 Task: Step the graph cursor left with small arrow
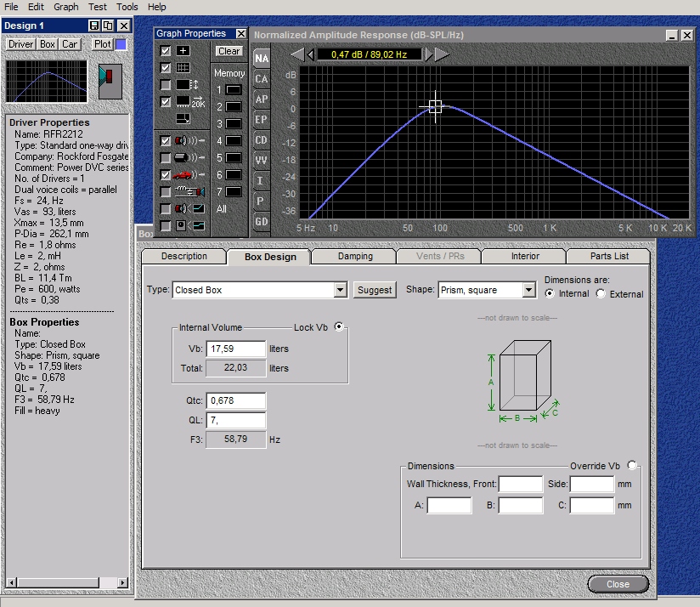[310, 54]
